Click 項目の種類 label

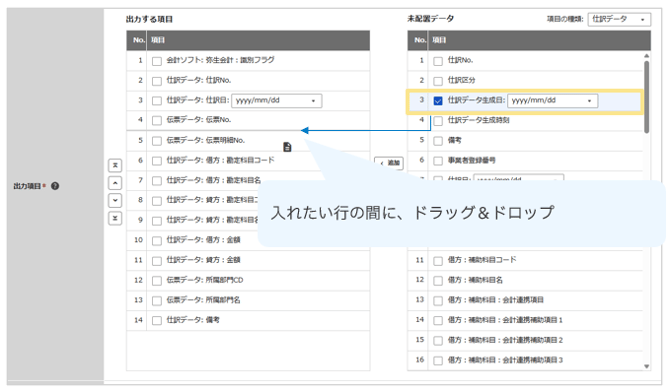pyautogui.click(x=565, y=19)
